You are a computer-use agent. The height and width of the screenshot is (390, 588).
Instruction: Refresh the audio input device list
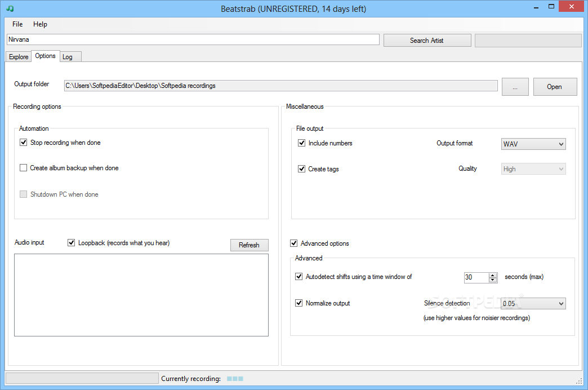(250, 245)
